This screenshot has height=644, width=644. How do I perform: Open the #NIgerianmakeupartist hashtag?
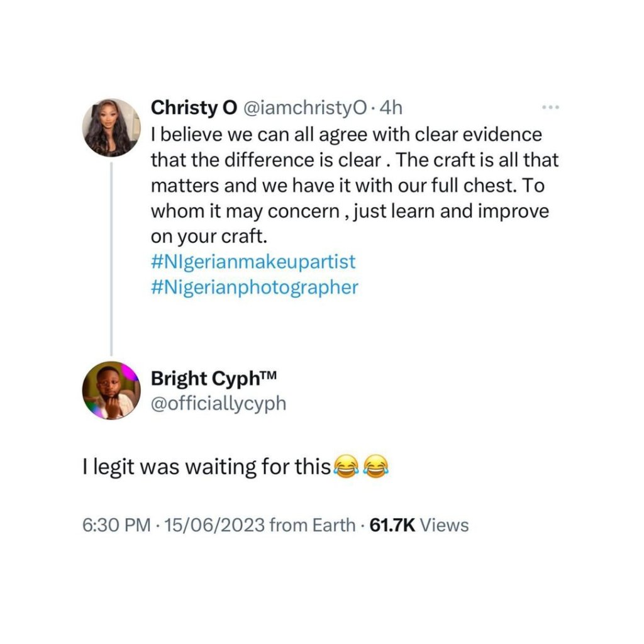tap(254, 260)
